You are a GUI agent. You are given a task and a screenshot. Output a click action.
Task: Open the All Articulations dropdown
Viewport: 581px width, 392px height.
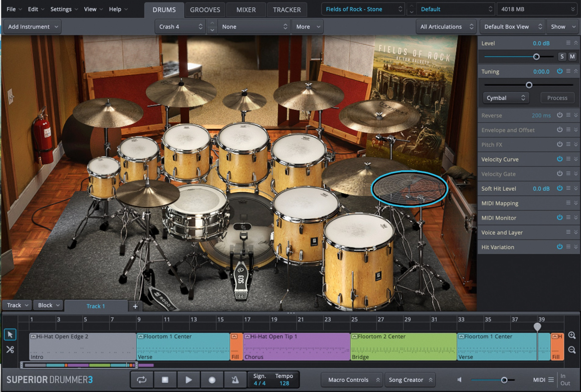(x=445, y=26)
